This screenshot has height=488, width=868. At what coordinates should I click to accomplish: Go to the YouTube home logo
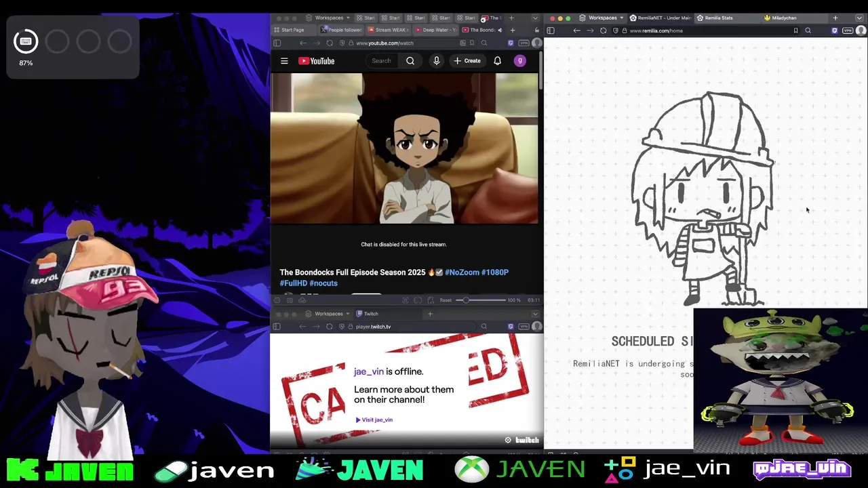(x=317, y=61)
